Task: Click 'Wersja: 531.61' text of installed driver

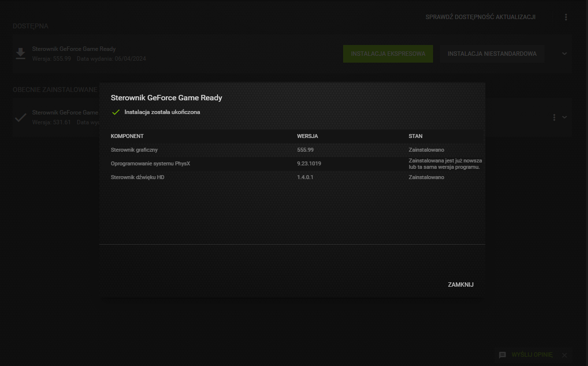Action: click(51, 122)
